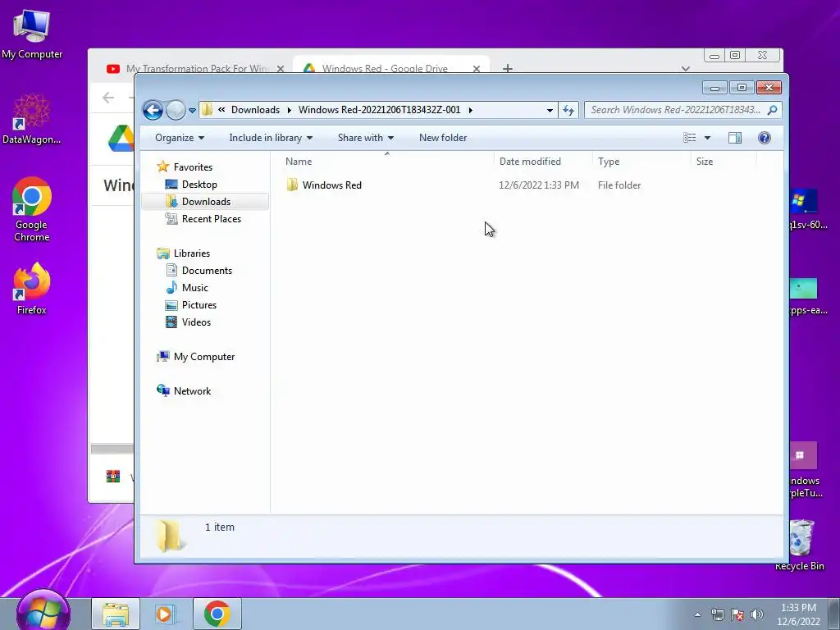Click the Windows Red folder icon
This screenshot has height=630, width=840.
click(x=292, y=185)
